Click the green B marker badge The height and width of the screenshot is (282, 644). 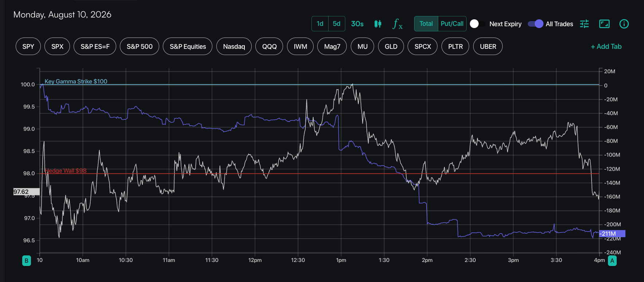pos(27,261)
